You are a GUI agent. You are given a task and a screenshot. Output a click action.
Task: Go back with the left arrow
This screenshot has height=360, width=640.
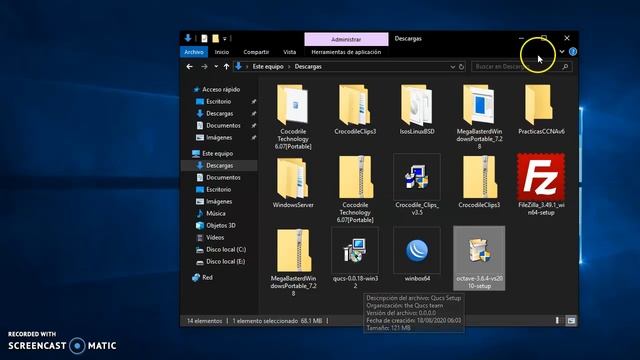tap(189, 67)
